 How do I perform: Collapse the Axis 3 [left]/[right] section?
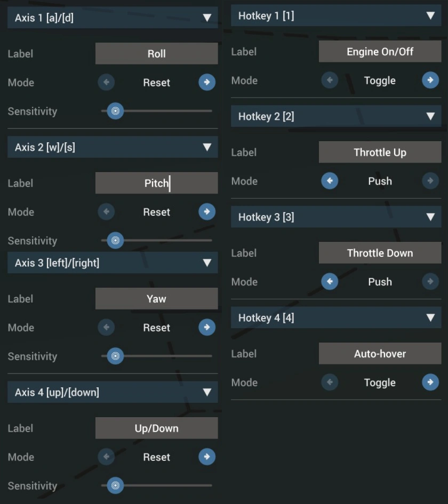click(x=207, y=263)
